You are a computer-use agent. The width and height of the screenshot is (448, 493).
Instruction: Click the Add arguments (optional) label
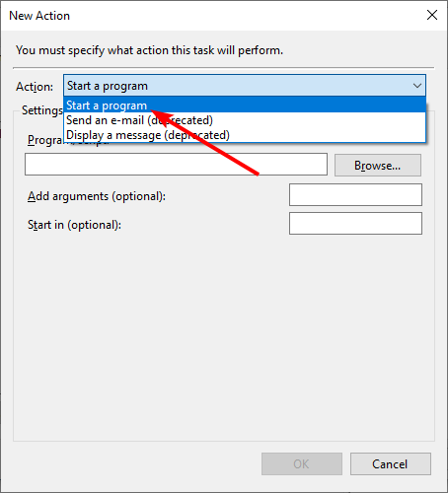pos(97,196)
